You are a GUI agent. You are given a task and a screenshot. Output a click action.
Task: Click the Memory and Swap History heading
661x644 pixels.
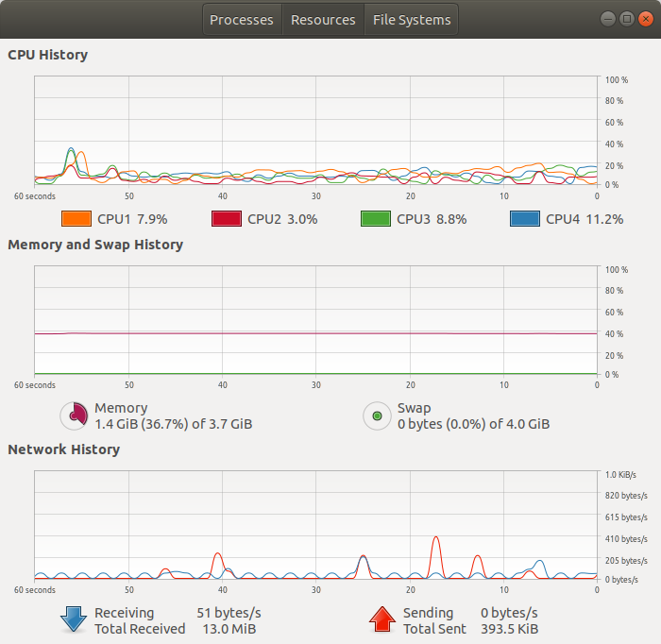(95, 245)
